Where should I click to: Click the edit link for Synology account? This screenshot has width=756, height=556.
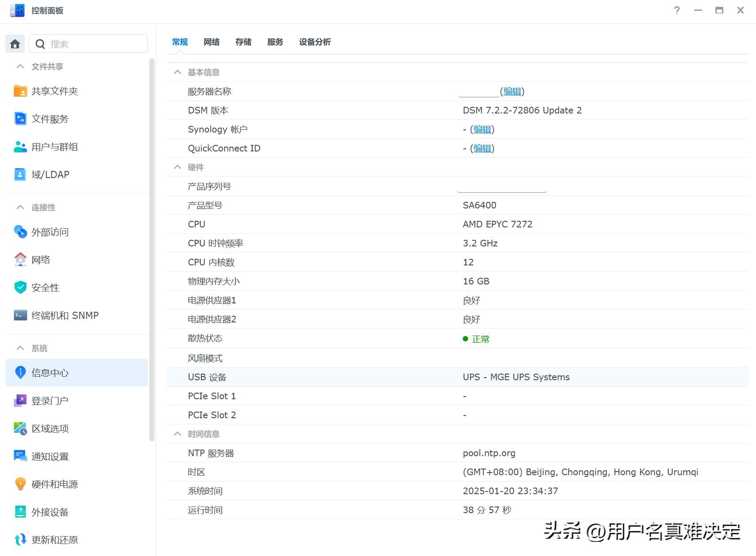coord(482,129)
